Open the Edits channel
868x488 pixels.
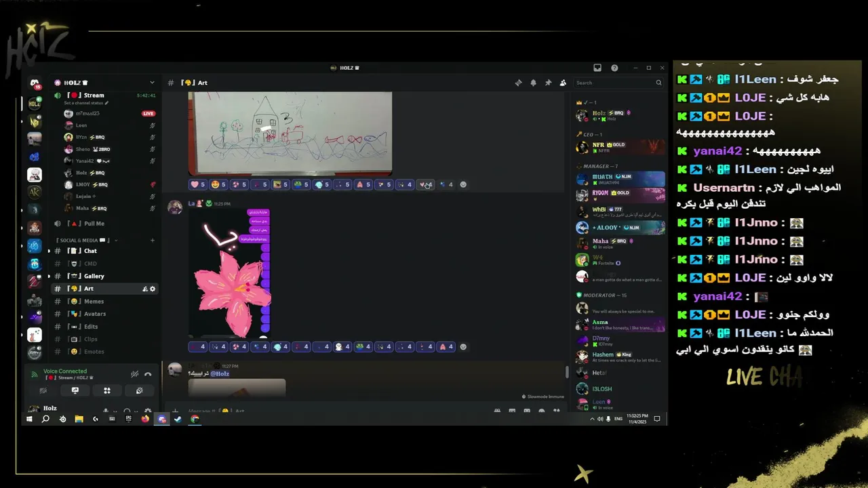[105, 326]
